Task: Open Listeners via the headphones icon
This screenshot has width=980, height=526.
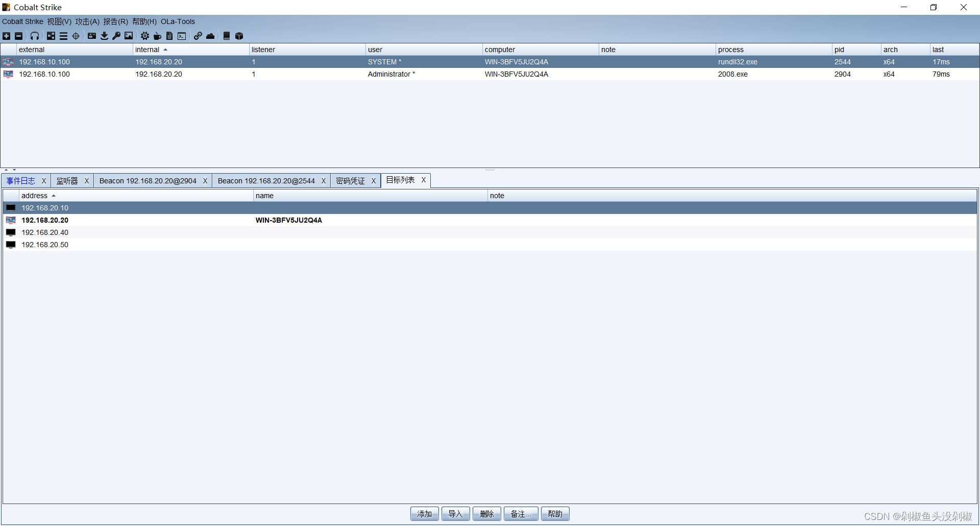Action: 35,36
